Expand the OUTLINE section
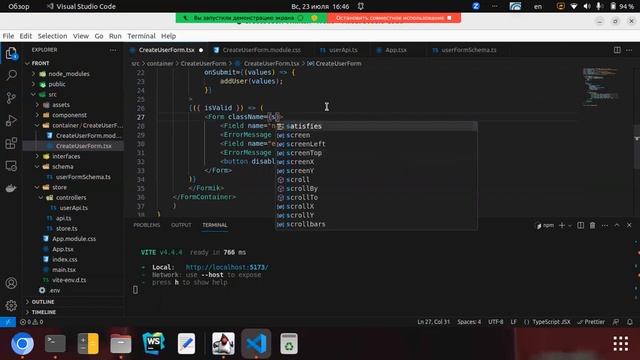640x360 pixels. pos(43,302)
